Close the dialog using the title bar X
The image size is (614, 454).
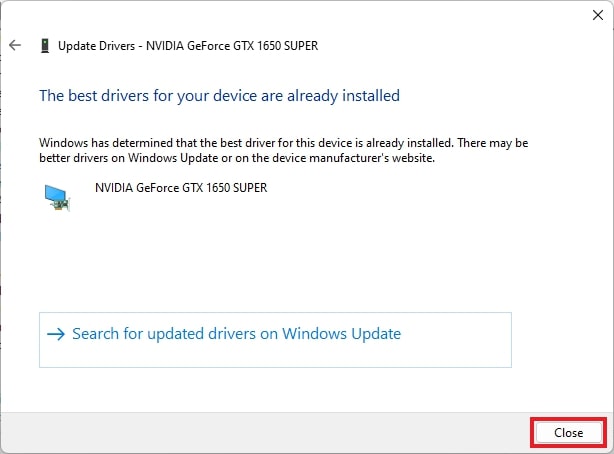tap(598, 15)
